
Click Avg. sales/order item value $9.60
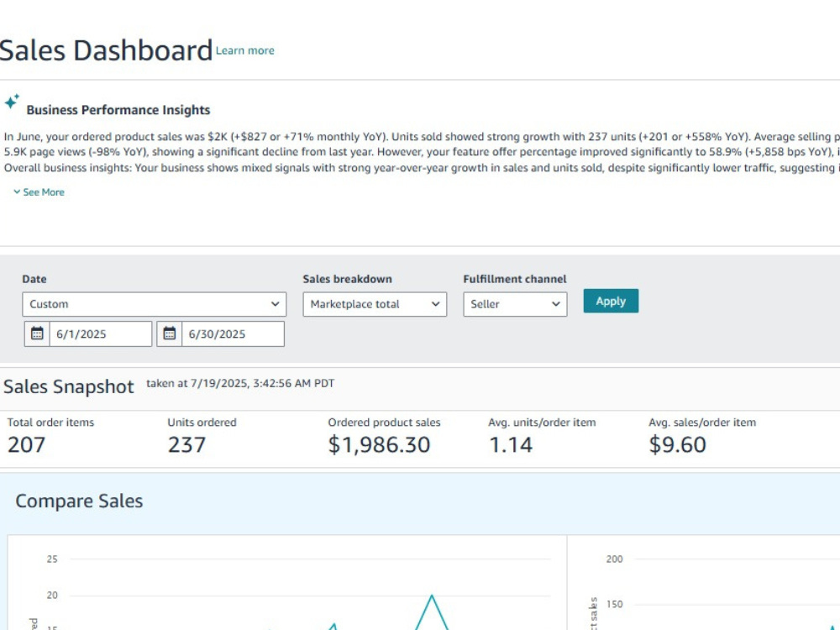[x=677, y=444]
